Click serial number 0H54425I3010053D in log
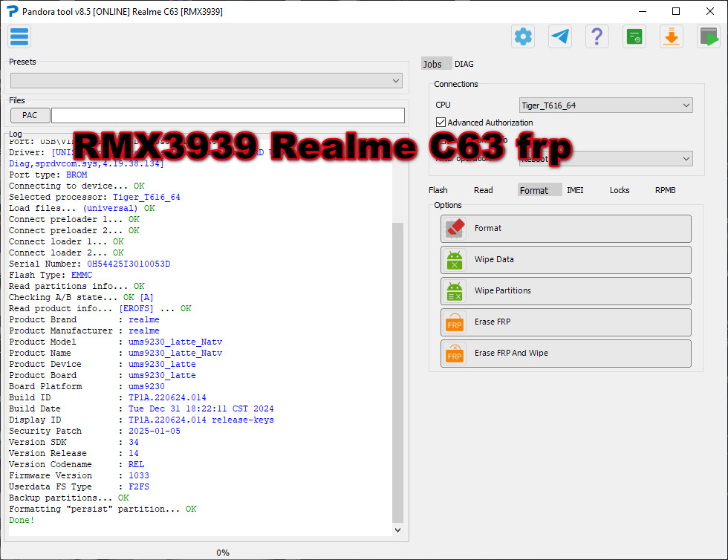 (129, 264)
